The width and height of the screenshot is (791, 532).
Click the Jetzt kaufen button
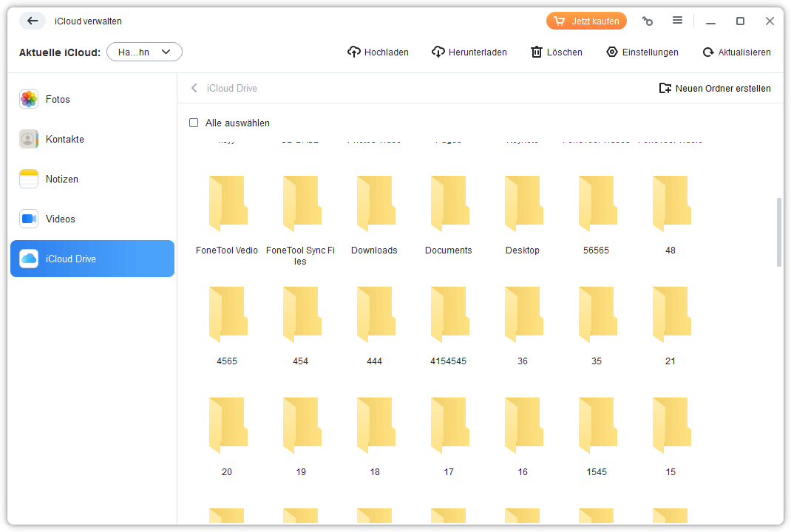[x=586, y=21]
